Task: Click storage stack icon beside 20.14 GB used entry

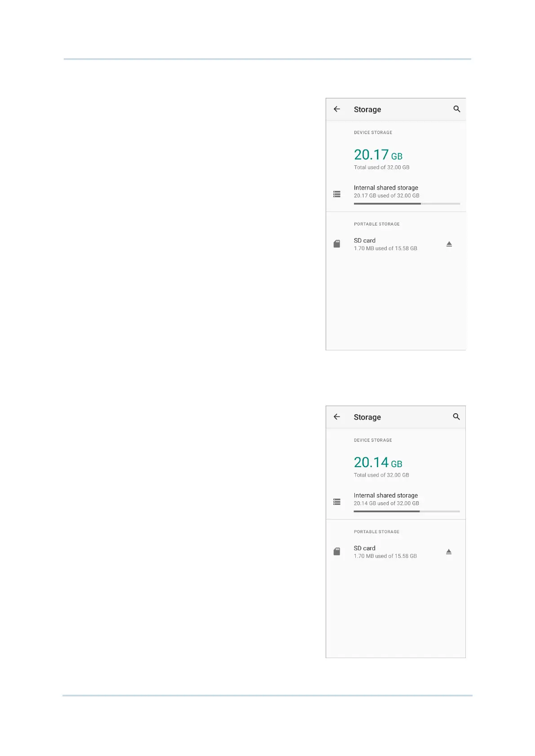Action: click(337, 502)
